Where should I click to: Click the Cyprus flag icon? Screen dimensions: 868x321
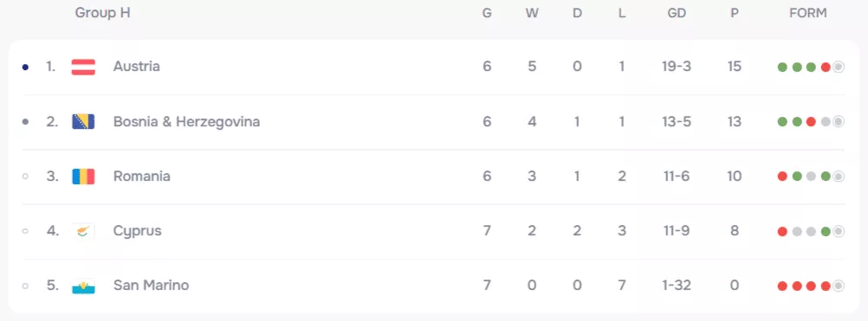pos(83,231)
